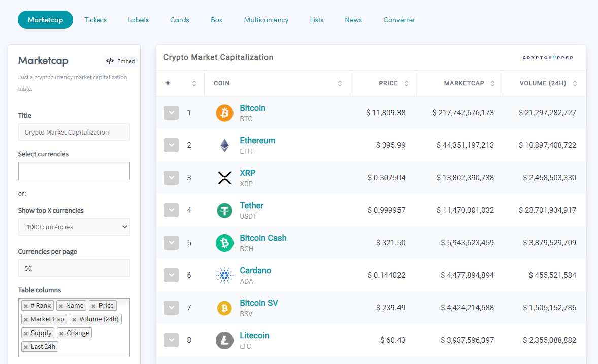598x364 pixels.
Task: Open the Ethereum coin link
Action: [257, 141]
